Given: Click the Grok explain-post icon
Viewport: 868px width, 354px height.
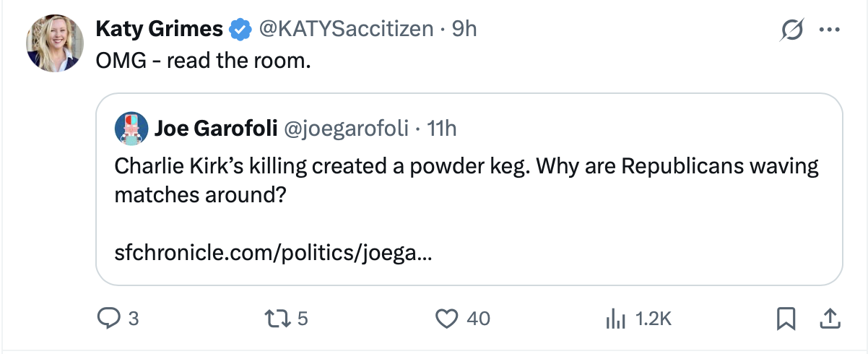Looking at the screenshot, I should click(x=791, y=30).
